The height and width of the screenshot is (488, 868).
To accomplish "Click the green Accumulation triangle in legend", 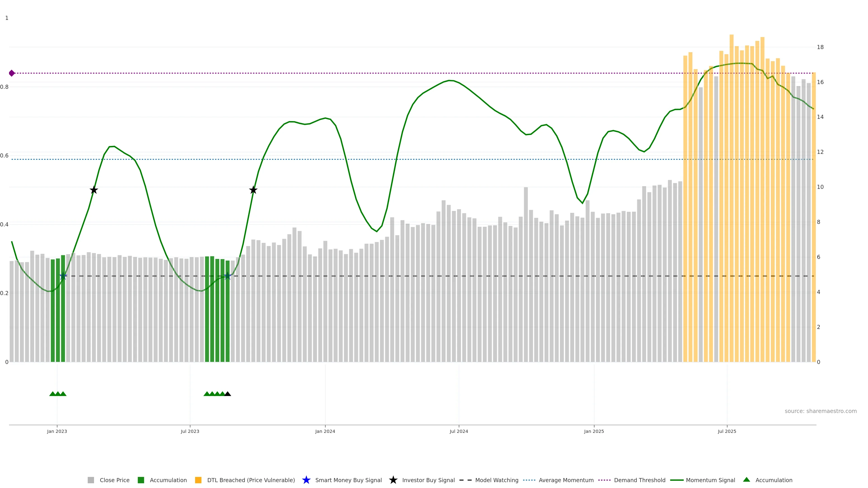I will (x=746, y=480).
